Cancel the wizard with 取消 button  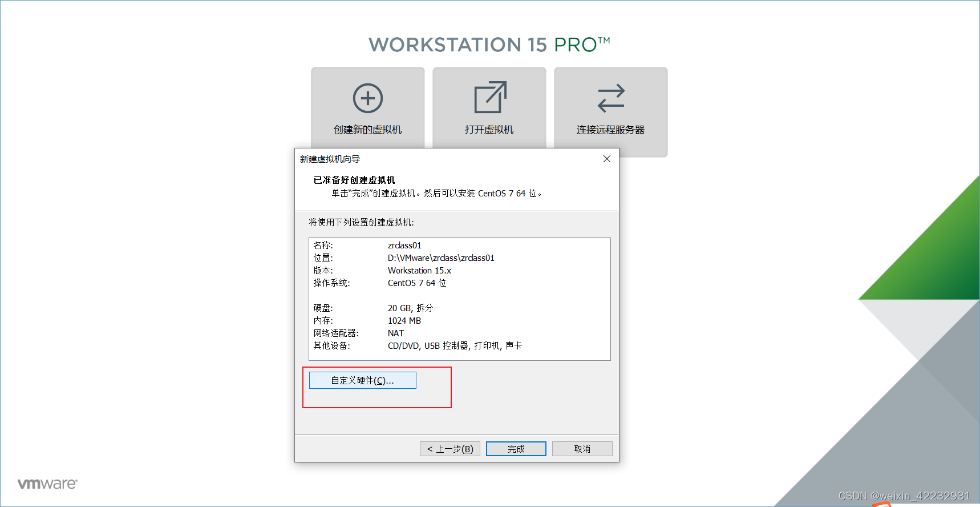(582, 449)
